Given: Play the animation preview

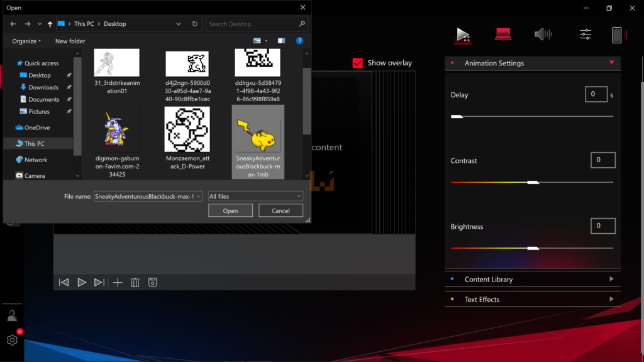Looking at the screenshot, I should (82, 282).
